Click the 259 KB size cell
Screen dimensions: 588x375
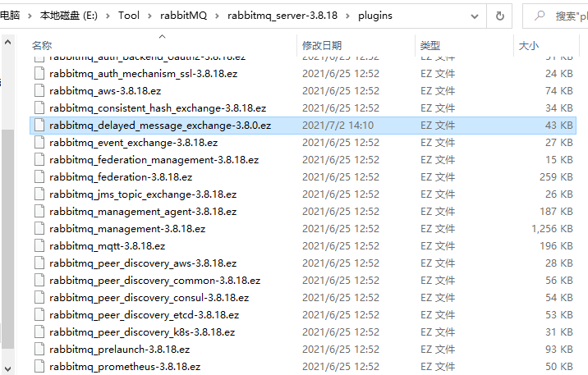coord(556,176)
